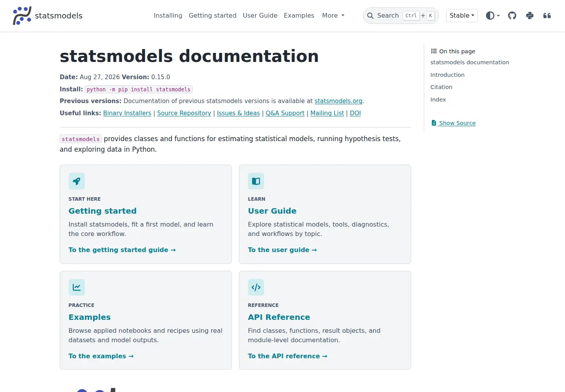Click the code icon in API Reference card
The image size is (565, 392).
256,287
